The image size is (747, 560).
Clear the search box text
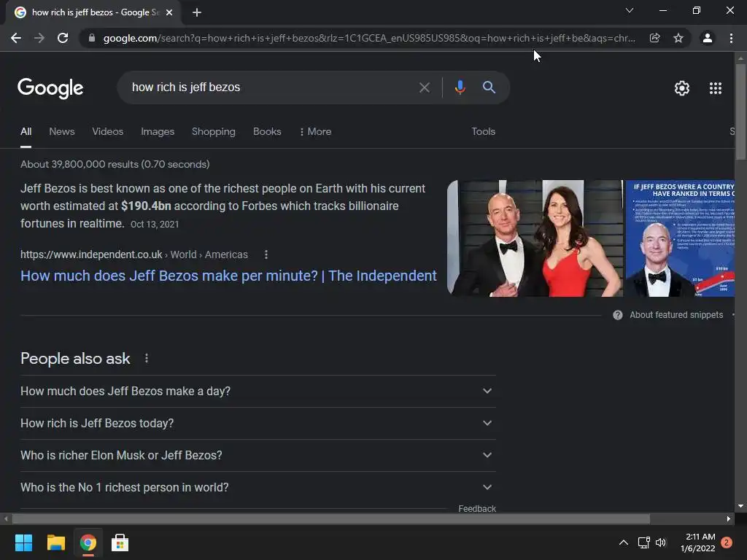(x=424, y=87)
